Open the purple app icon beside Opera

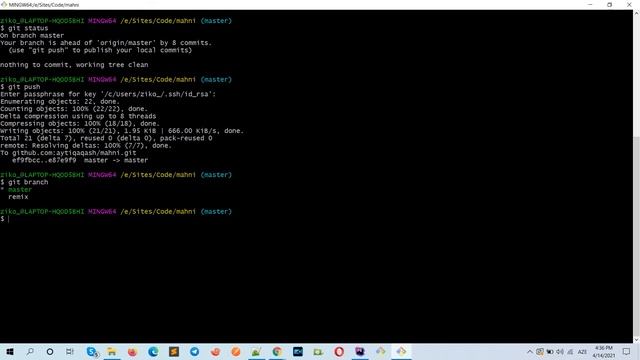[360, 351]
